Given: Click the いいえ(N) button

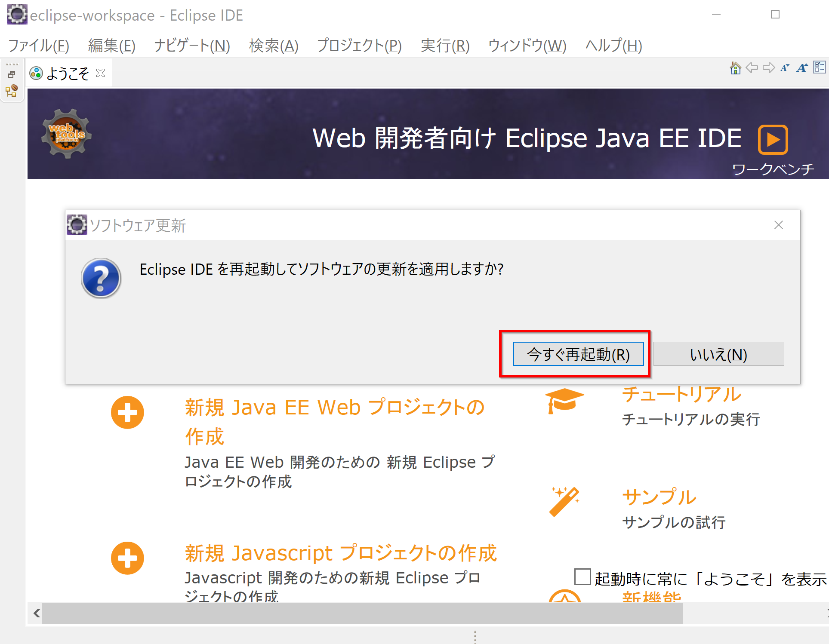Looking at the screenshot, I should point(718,354).
